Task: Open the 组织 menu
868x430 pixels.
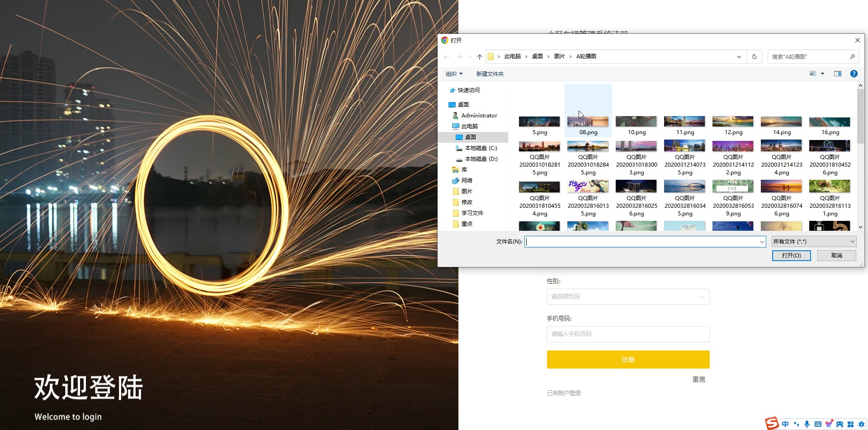Action: (454, 74)
